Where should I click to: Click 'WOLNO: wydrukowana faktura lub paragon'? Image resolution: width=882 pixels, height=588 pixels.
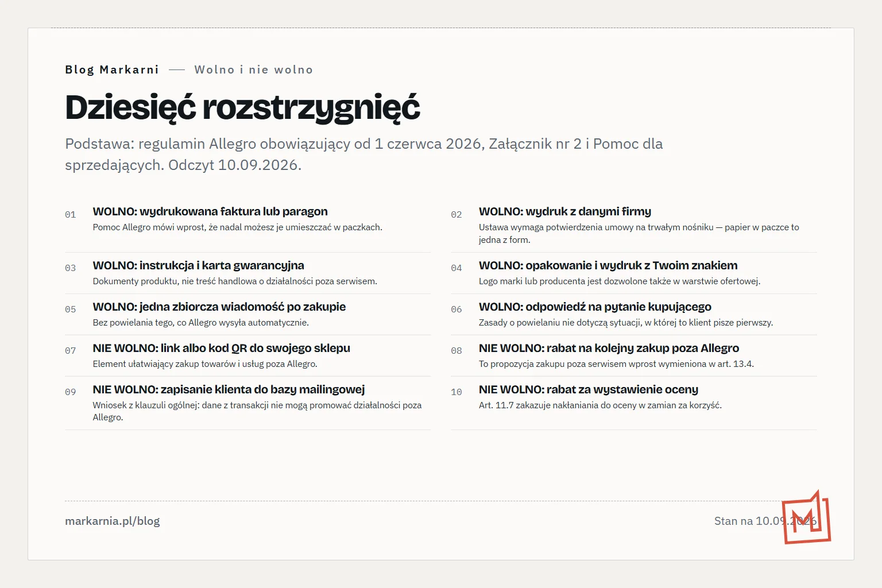(x=210, y=211)
